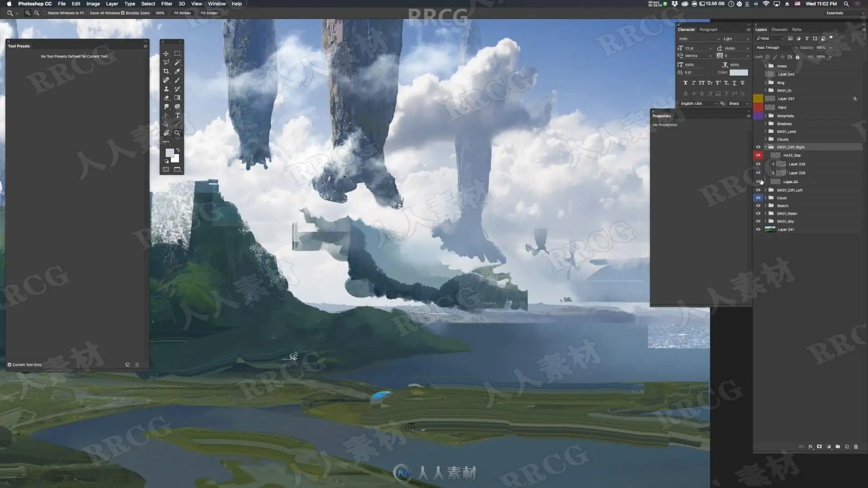The width and height of the screenshot is (868, 488).
Task: Select the Pen tool
Action: [166, 115]
